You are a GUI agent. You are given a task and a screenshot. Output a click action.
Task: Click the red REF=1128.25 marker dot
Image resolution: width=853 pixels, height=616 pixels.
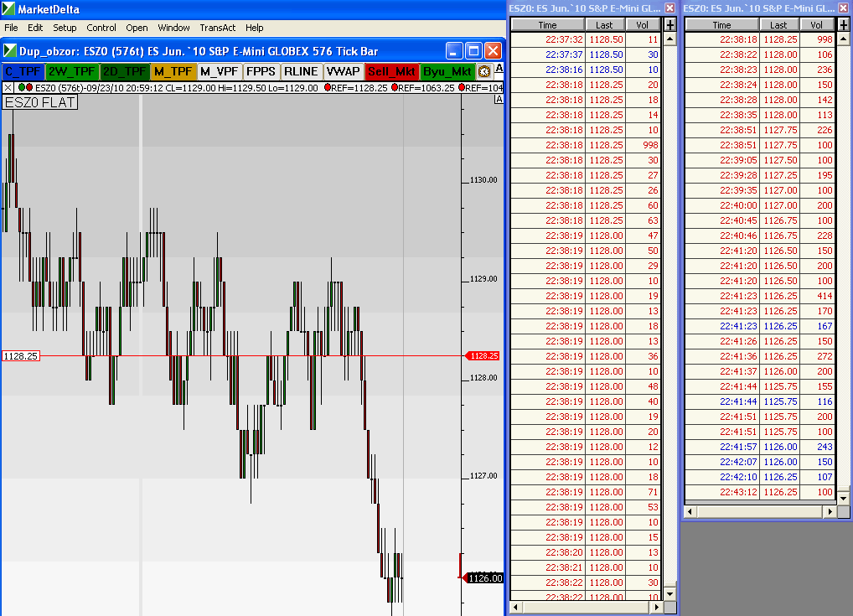point(328,87)
